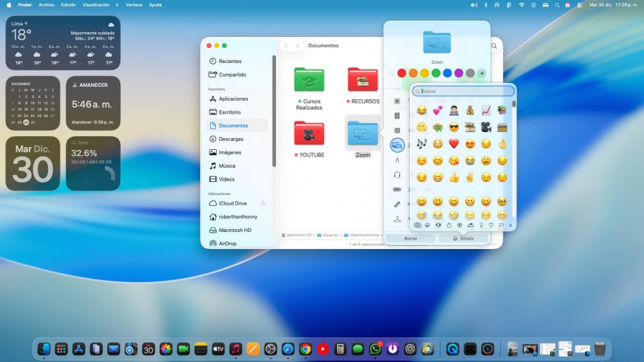Pick the money bag emoji

(469, 110)
